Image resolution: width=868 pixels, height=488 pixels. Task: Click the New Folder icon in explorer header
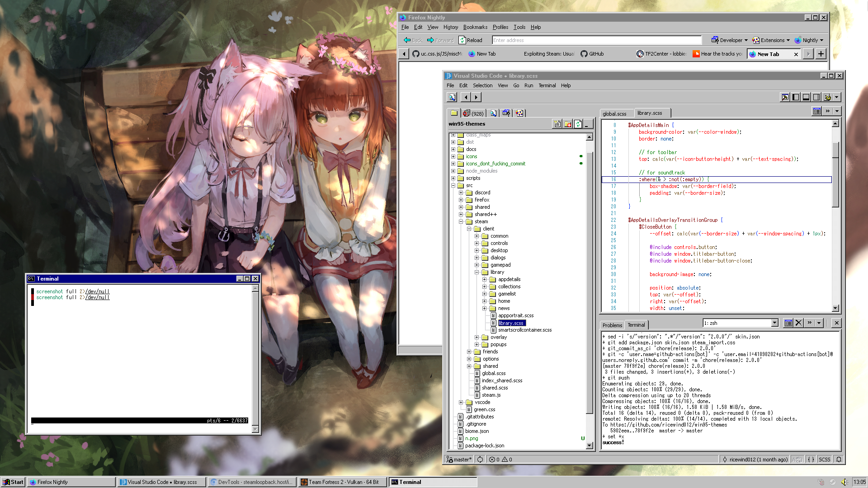tap(568, 124)
